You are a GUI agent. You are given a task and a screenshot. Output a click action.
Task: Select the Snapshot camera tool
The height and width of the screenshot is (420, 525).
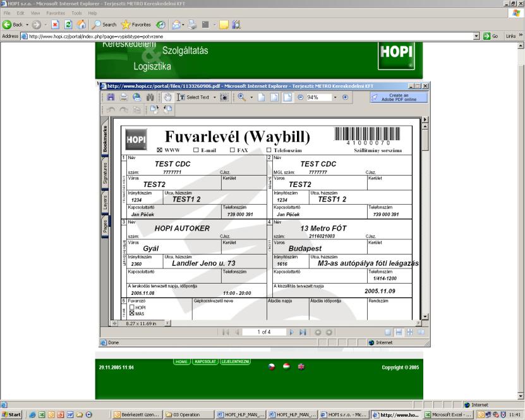click(224, 97)
